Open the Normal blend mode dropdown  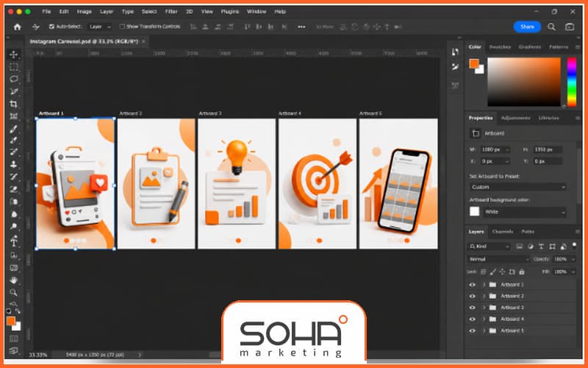pos(498,259)
